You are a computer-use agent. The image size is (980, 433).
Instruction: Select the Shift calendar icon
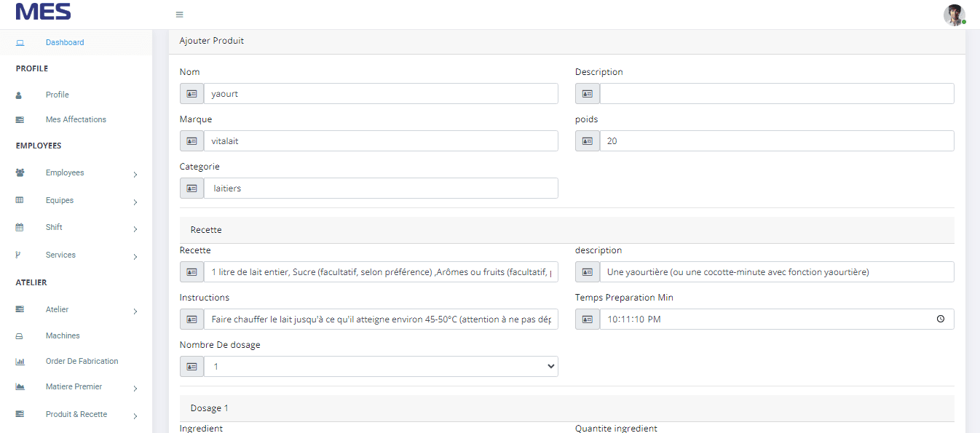pyautogui.click(x=18, y=226)
